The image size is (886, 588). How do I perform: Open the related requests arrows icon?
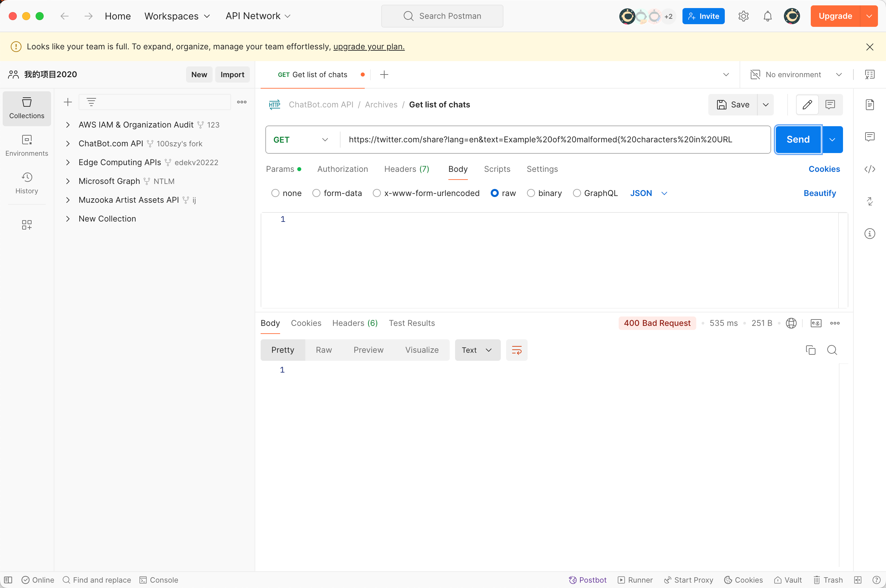(870, 201)
